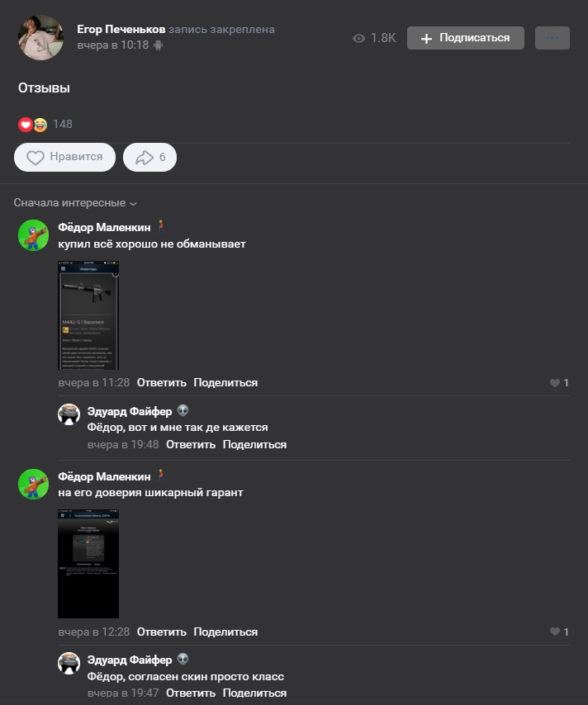Like Фёдор's comment posted at 12:28

click(x=559, y=632)
